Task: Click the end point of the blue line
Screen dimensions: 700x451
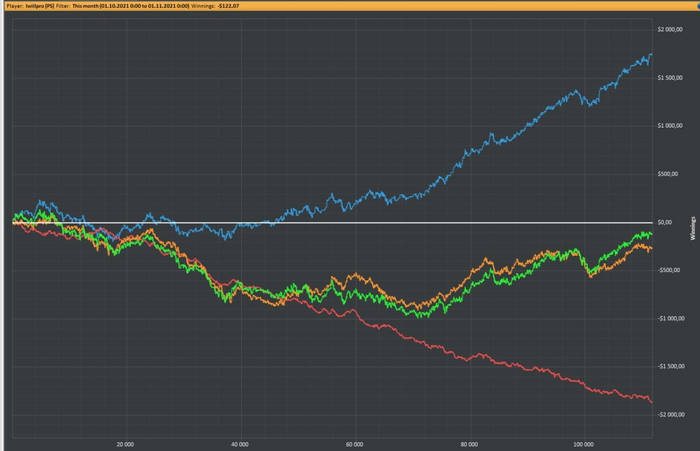Action: pyautogui.click(x=651, y=54)
